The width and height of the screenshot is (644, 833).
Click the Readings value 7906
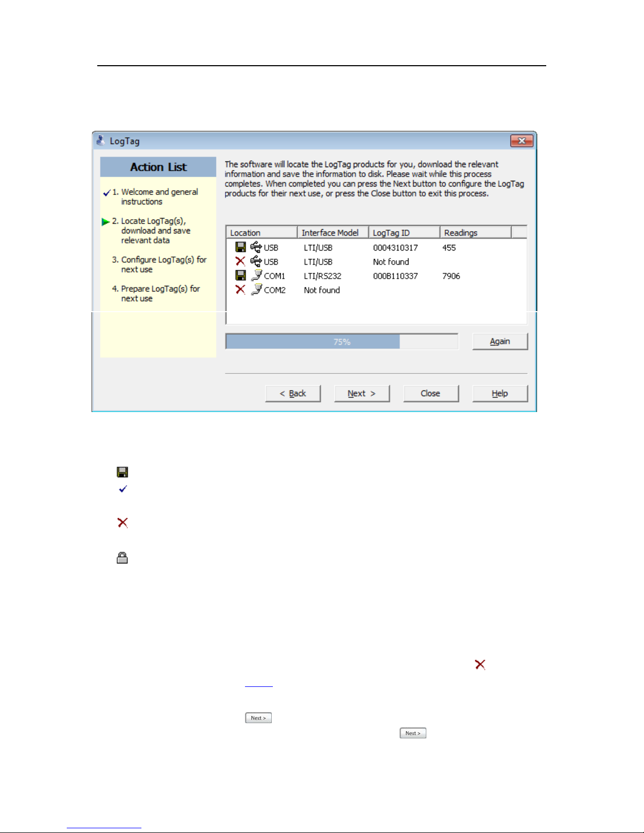[x=451, y=276]
